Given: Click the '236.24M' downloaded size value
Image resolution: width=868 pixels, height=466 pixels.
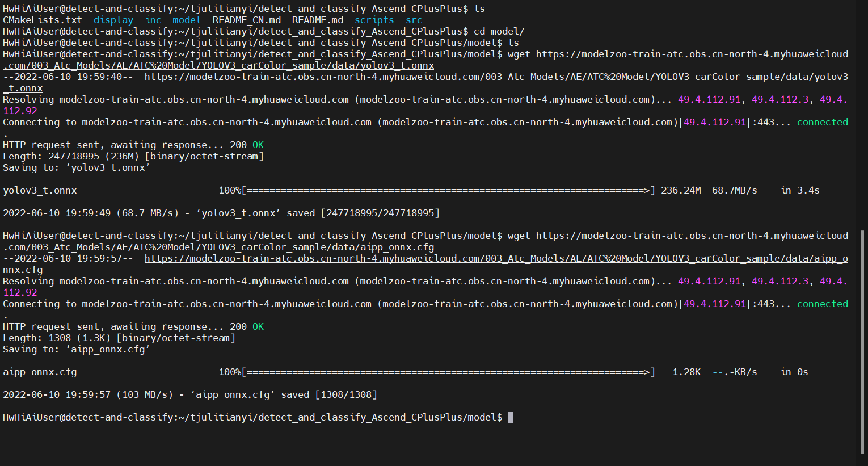Looking at the screenshot, I should tap(681, 191).
